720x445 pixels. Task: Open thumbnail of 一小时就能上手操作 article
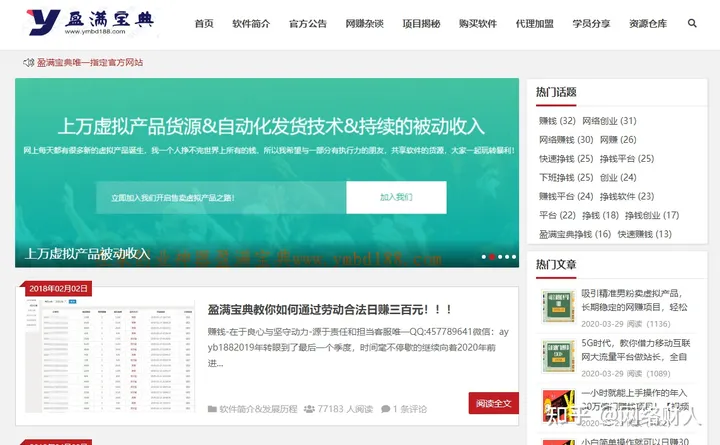point(558,406)
